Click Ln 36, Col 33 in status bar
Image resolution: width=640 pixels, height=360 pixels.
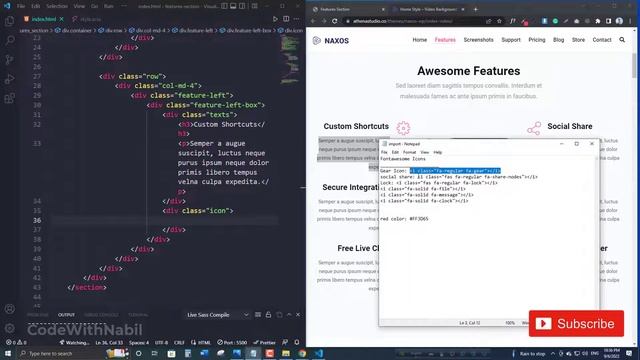(x=109, y=342)
